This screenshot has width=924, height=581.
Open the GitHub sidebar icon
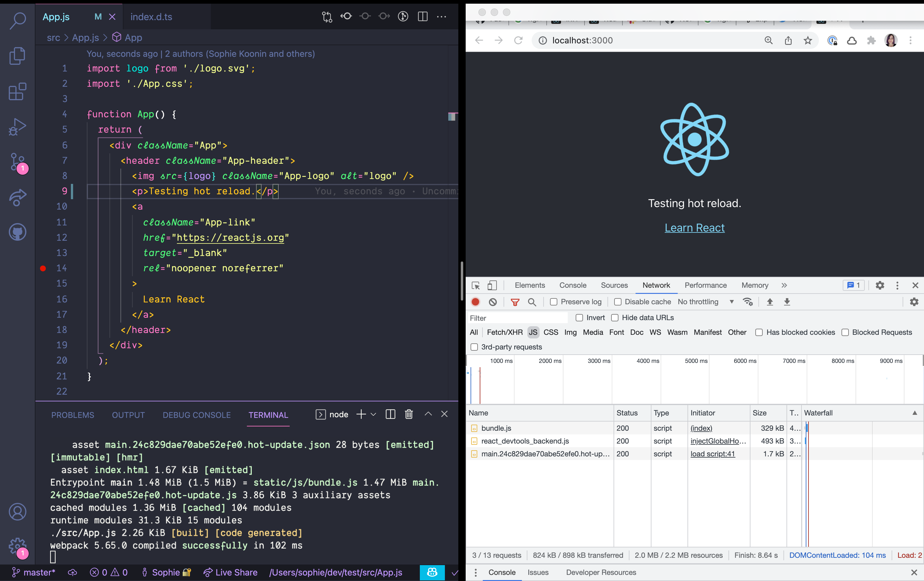tap(17, 232)
